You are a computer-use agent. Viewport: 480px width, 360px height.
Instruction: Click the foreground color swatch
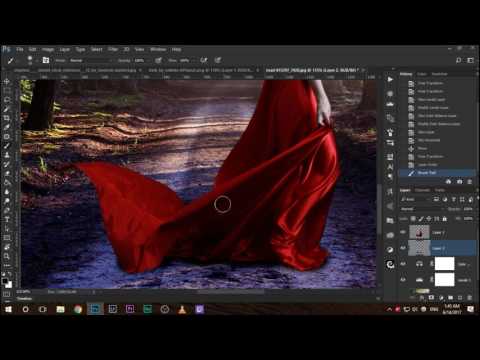click(x=5, y=281)
